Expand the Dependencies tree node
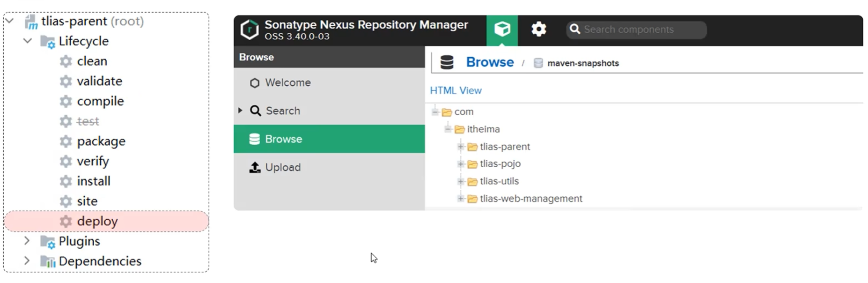Viewport: 868px width, 283px height. point(27,261)
